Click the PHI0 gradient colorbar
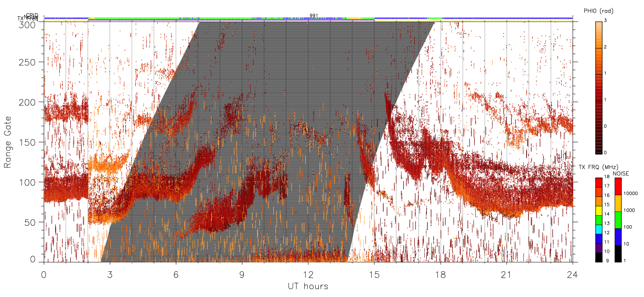This screenshot has height=297, width=644. coord(598,87)
